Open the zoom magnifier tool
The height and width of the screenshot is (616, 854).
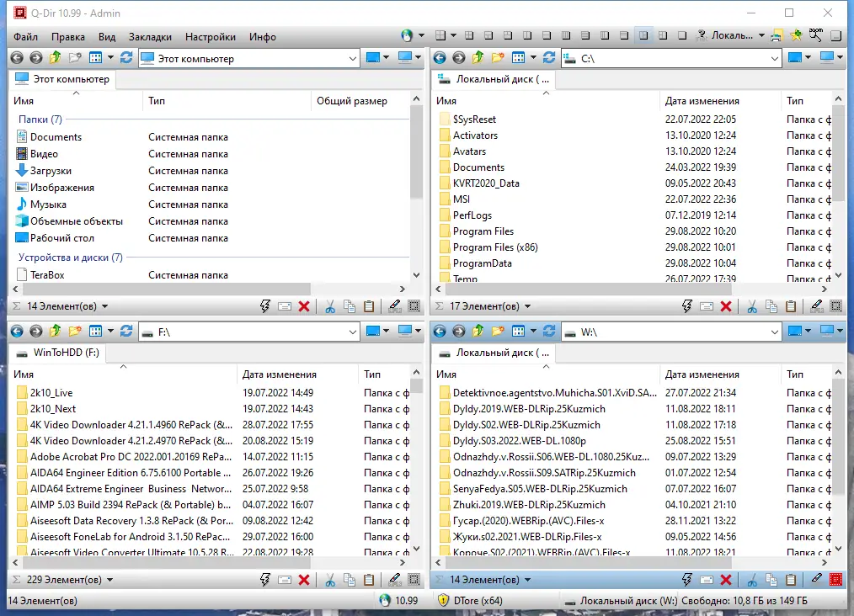815,35
